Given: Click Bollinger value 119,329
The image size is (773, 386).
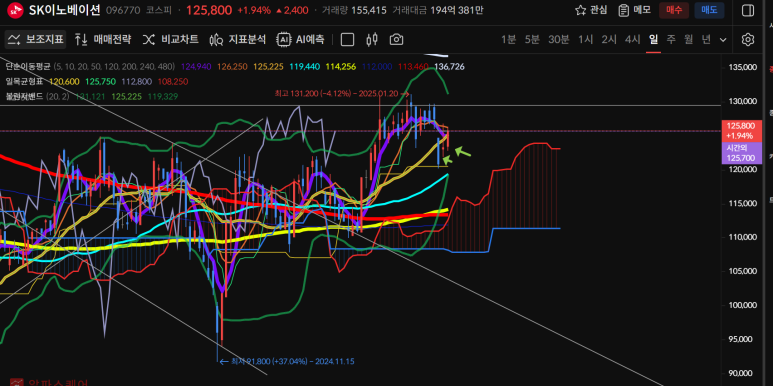Looking at the screenshot, I should tap(163, 97).
